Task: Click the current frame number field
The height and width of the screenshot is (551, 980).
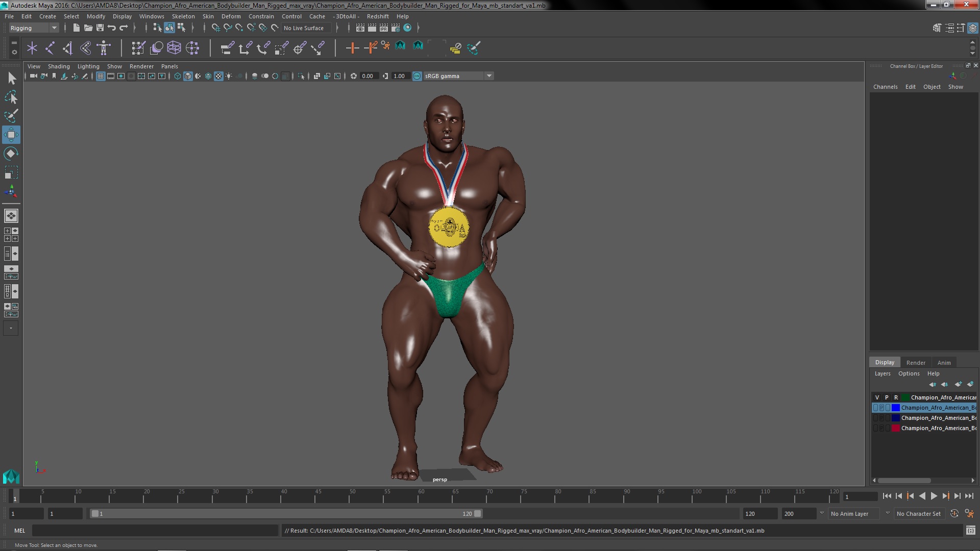Action: click(860, 496)
